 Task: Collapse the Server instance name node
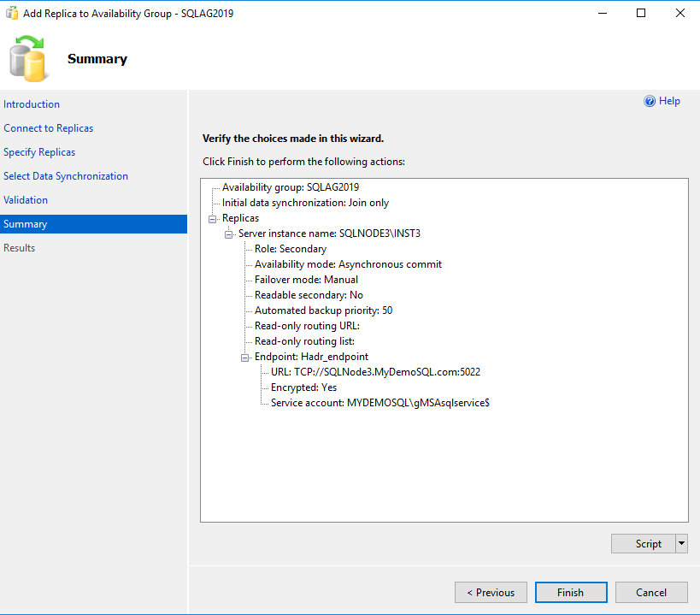229,234
